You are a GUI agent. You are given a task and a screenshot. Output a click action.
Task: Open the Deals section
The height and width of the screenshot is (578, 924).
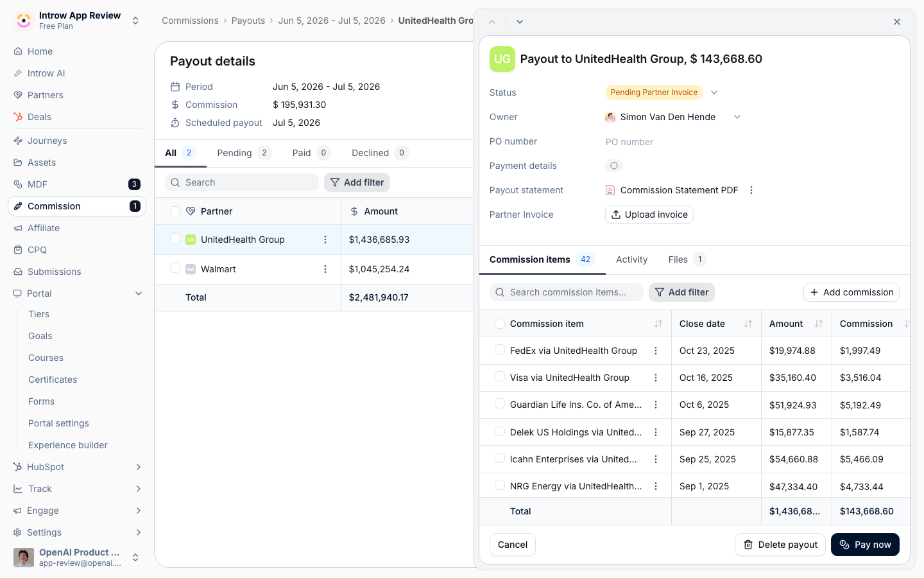point(39,117)
